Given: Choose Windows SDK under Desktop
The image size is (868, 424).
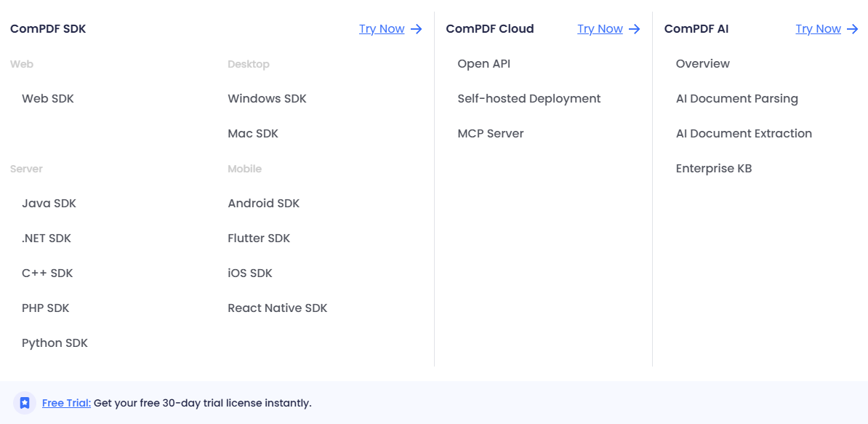Looking at the screenshot, I should [267, 99].
